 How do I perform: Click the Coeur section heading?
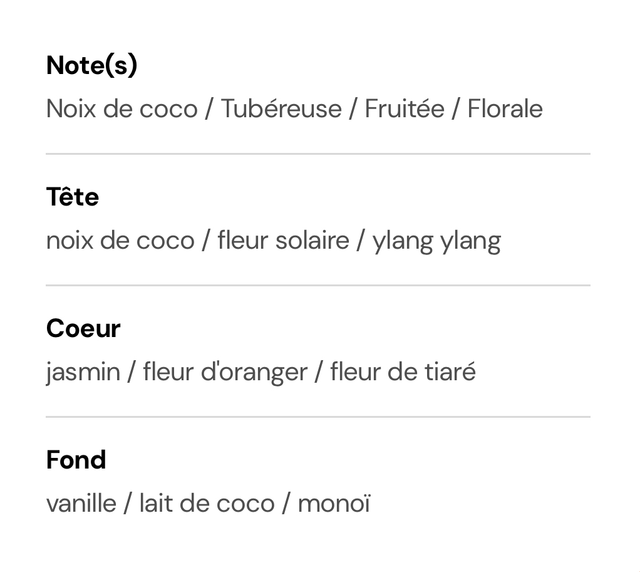coord(83,329)
